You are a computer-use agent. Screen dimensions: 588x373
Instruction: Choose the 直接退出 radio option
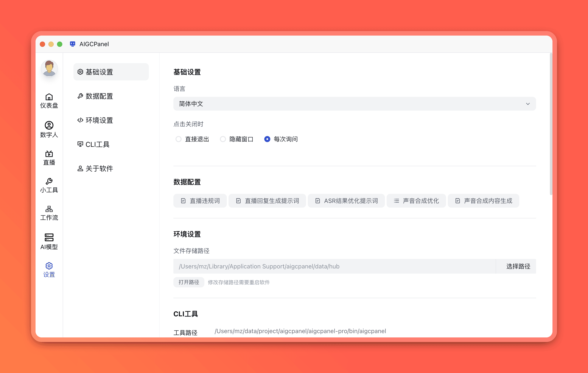pyautogui.click(x=192, y=139)
